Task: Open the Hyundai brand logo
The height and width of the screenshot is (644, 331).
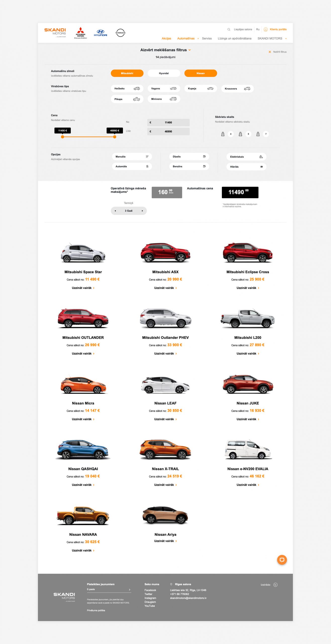Action: (x=101, y=33)
